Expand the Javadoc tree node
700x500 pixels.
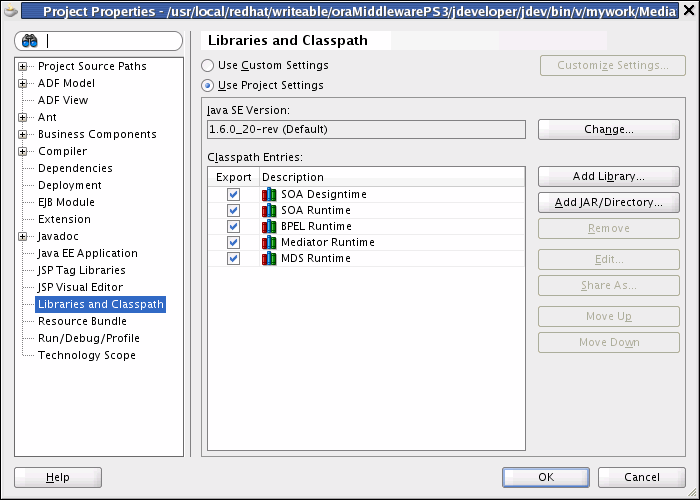(x=23, y=236)
